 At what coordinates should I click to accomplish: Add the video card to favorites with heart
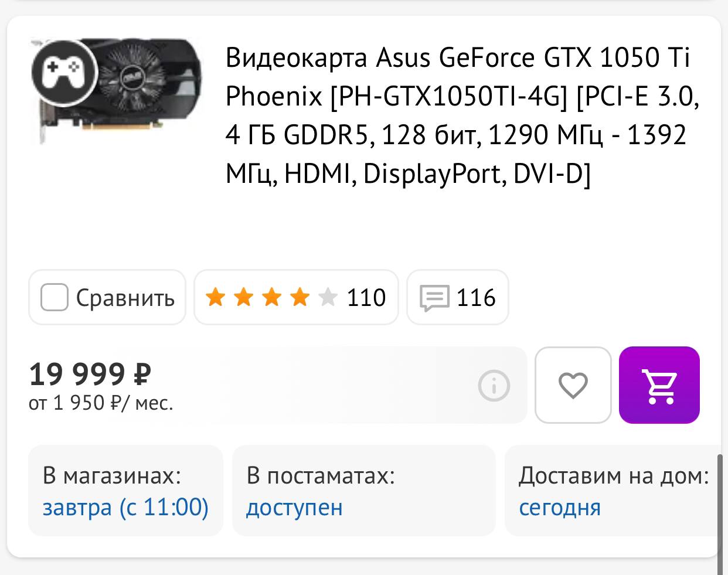coord(573,385)
